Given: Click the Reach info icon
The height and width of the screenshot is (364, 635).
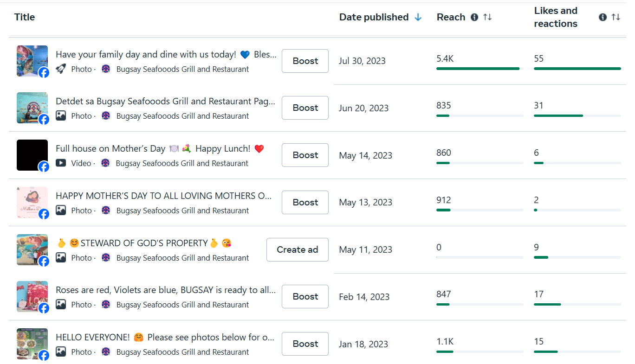Looking at the screenshot, I should coord(474,17).
